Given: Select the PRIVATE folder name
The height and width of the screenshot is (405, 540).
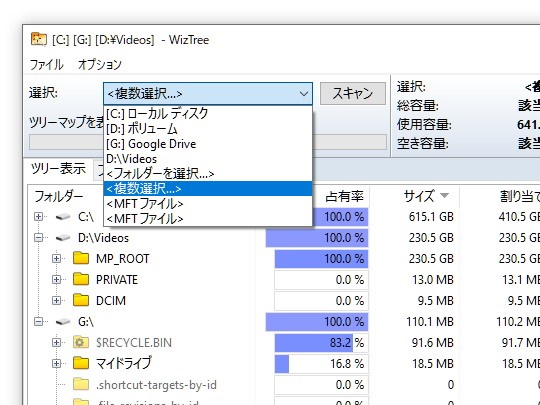Looking at the screenshot, I should [x=117, y=280].
